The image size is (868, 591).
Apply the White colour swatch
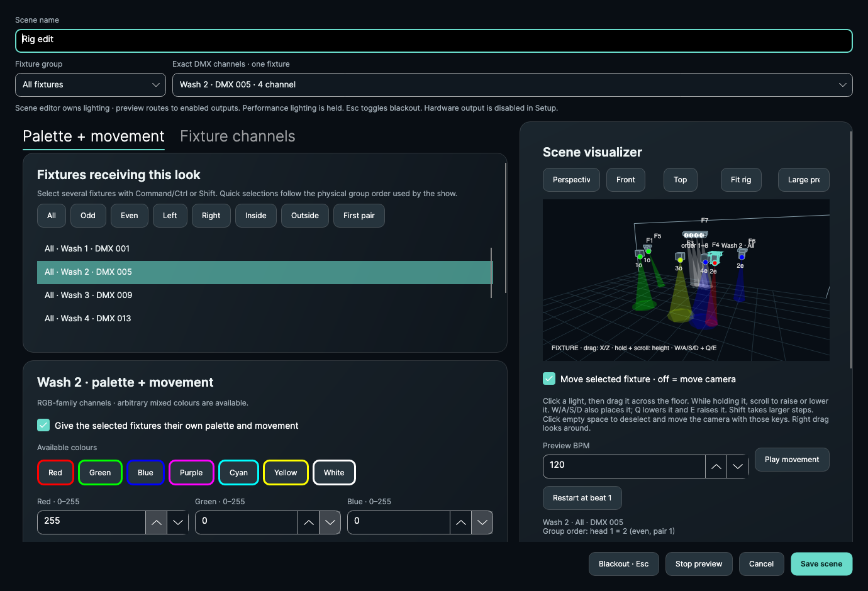point(334,473)
